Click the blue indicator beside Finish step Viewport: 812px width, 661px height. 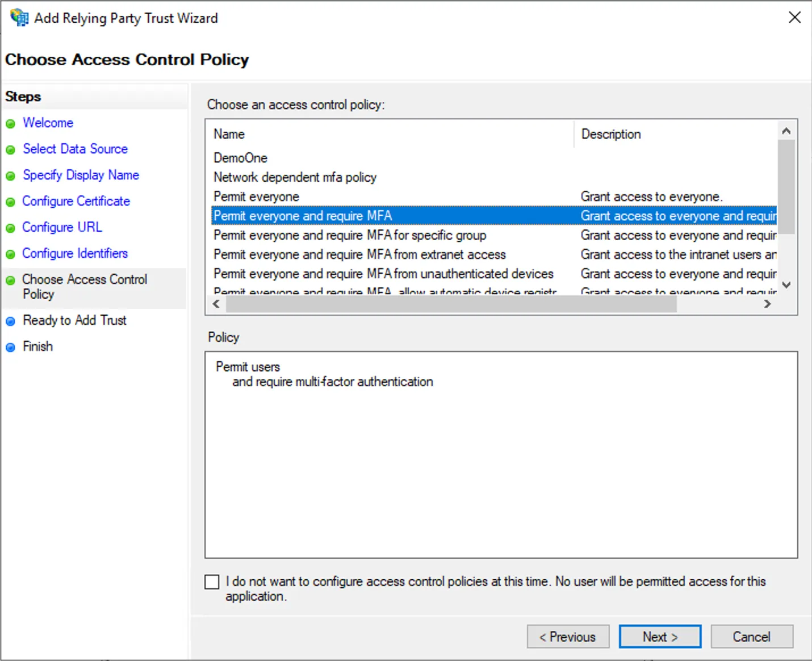click(x=11, y=347)
